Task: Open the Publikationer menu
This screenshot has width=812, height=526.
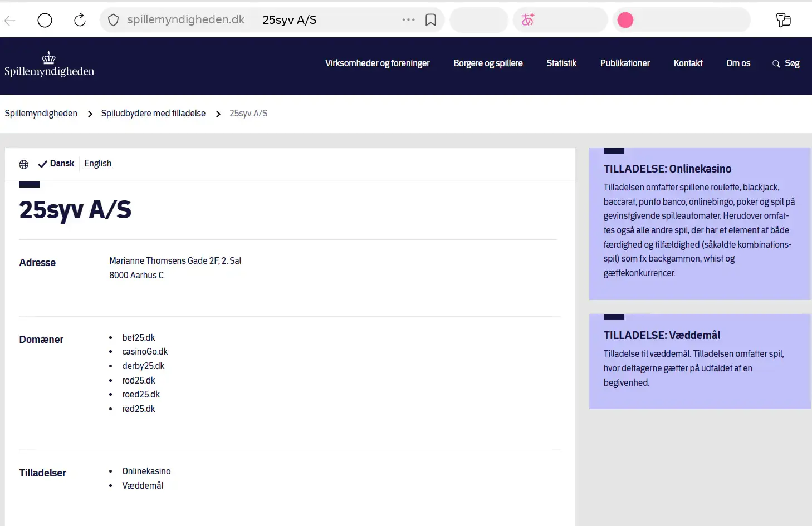Action: point(625,63)
